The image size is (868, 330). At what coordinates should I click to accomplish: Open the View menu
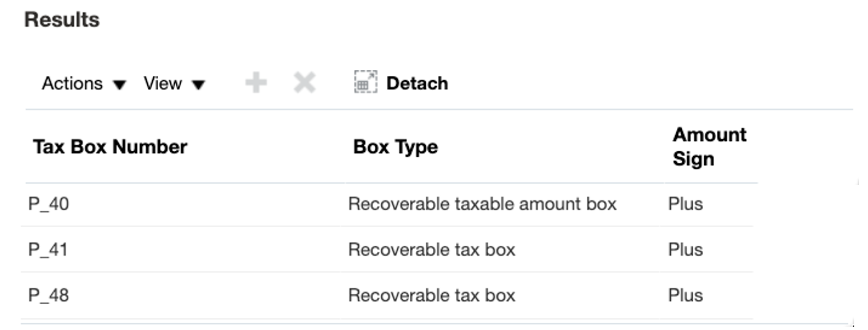coord(163,84)
